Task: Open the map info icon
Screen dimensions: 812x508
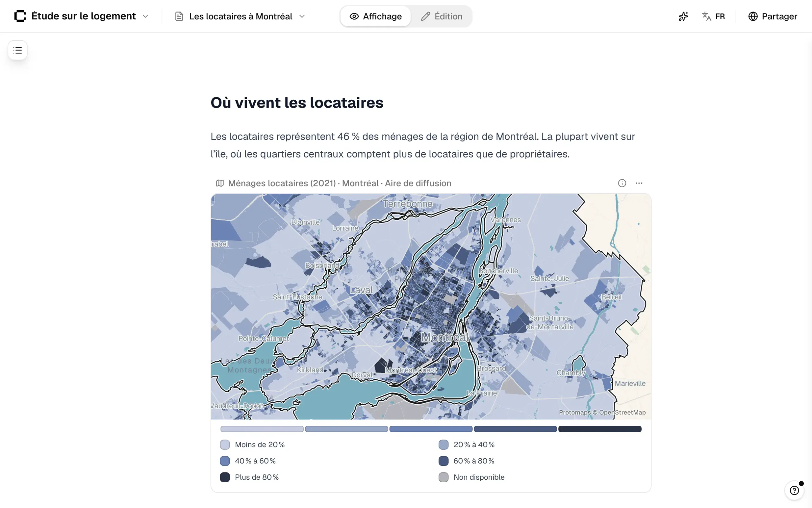Action: 622,183
